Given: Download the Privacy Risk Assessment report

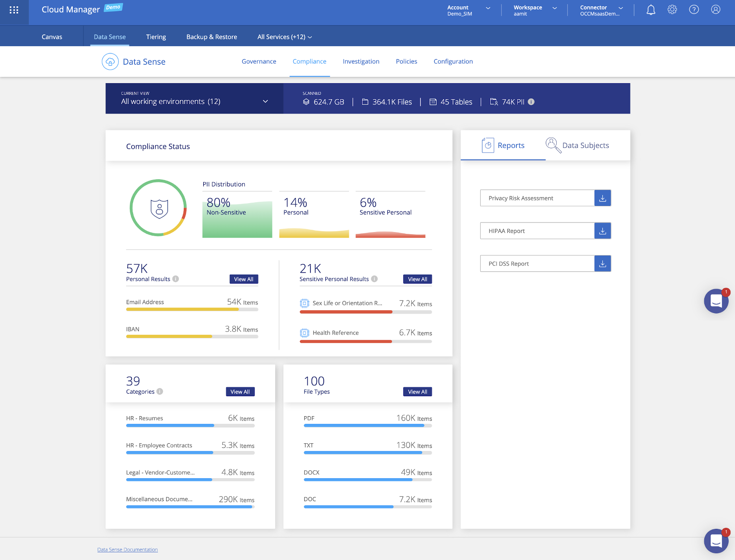Looking at the screenshot, I should 602,198.
